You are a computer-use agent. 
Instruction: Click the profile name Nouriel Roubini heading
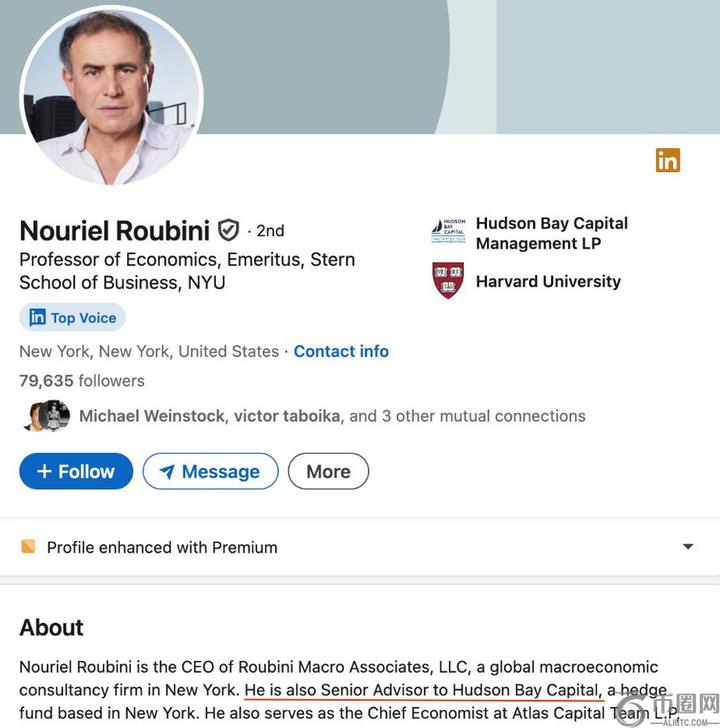tap(116, 231)
